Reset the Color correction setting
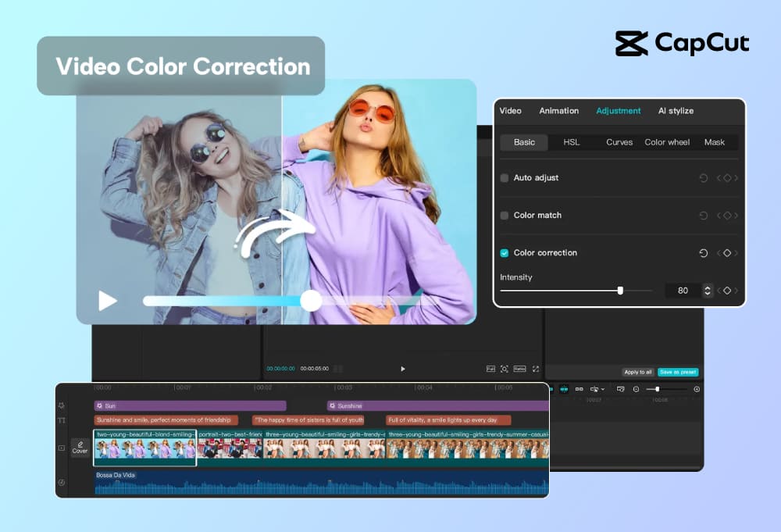The height and width of the screenshot is (532, 781). [x=703, y=253]
